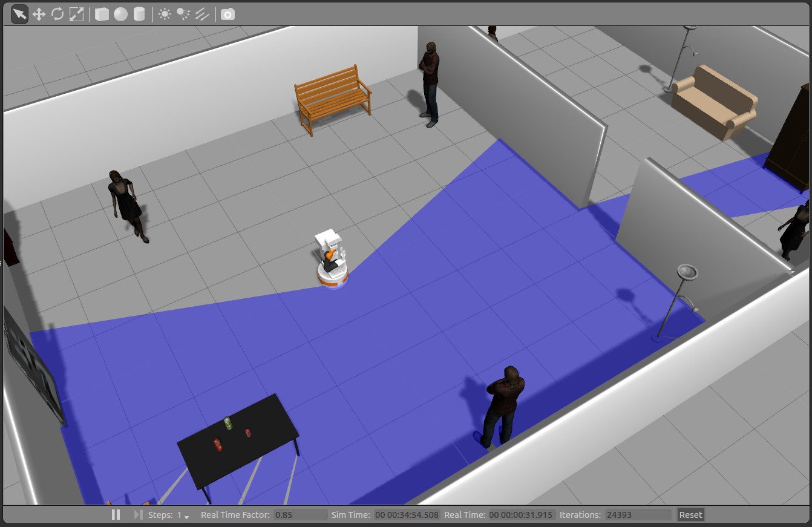
Task: Pause the simulation
Action: click(x=116, y=515)
